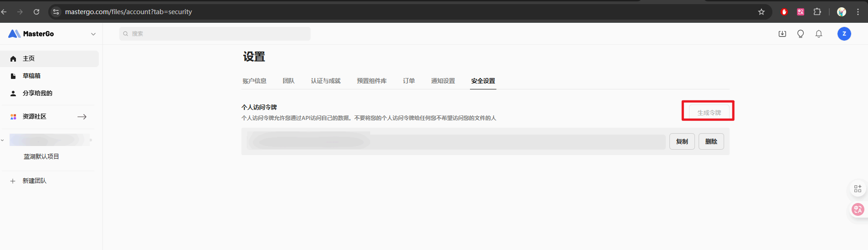The image size is (868, 250).
Task: Open the lightbulb tips icon
Action: click(x=801, y=34)
